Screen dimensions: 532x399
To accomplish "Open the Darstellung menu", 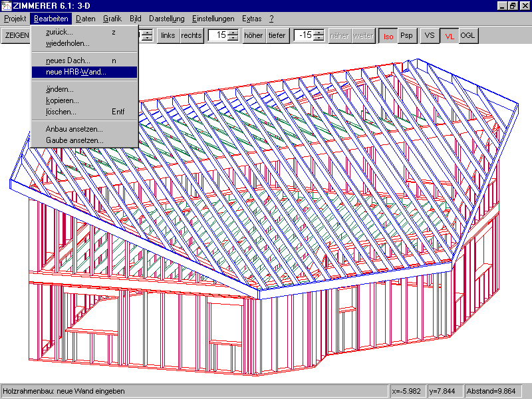I will coord(167,19).
